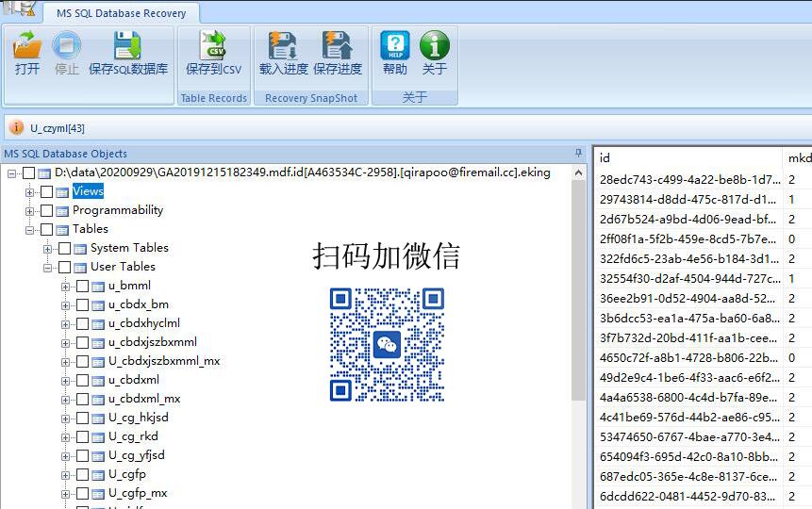Image resolution: width=812 pixels, height=509 pixels.
Task: Expand the u_cbdxml table node
Action: click(65, 381)
